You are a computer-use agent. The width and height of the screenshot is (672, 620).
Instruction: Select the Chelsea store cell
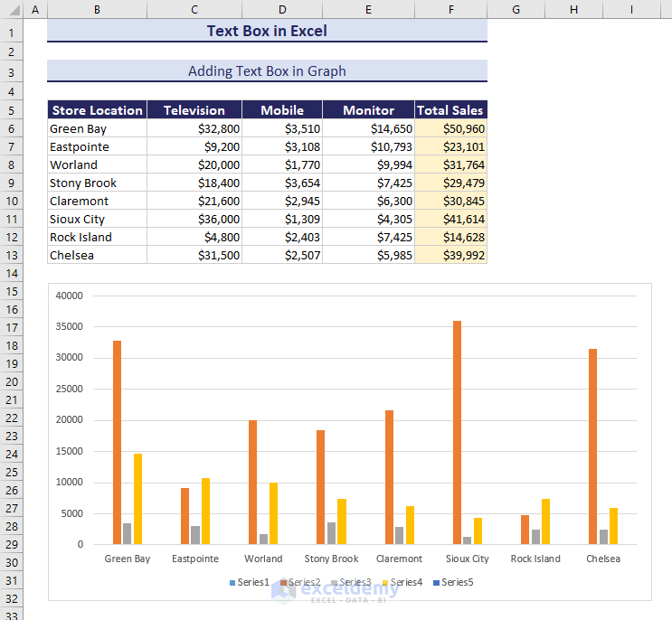98,255
